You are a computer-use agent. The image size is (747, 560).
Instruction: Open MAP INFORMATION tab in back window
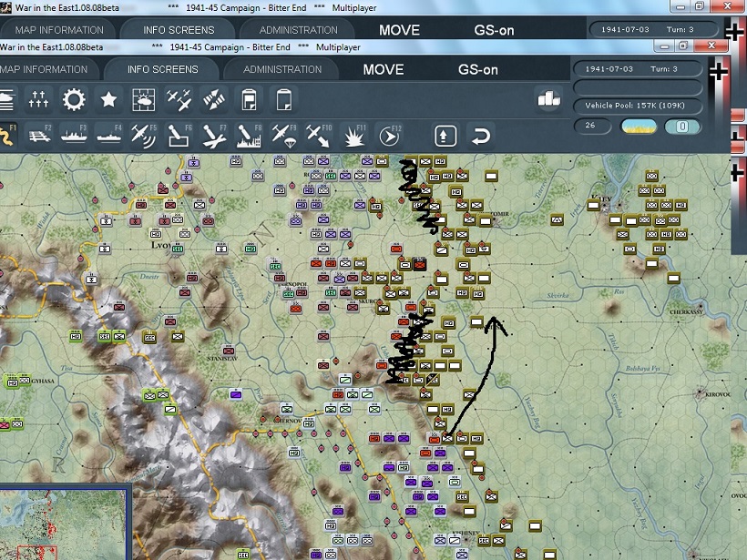[x=59, y=30]
